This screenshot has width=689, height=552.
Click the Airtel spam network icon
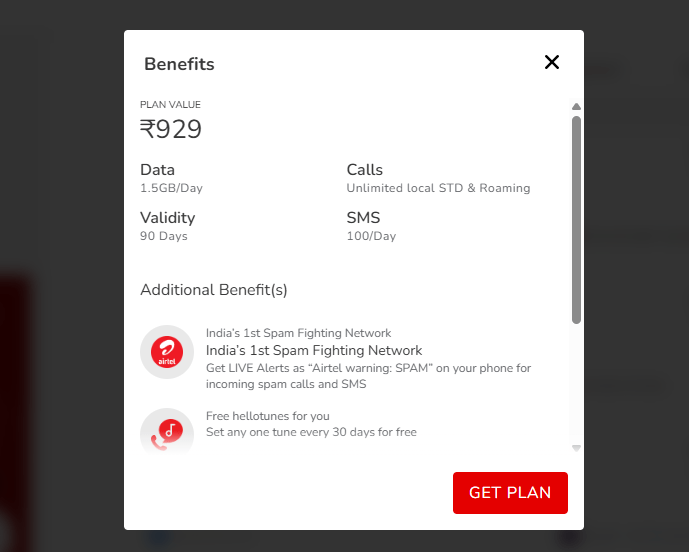(x=167, y=352)
